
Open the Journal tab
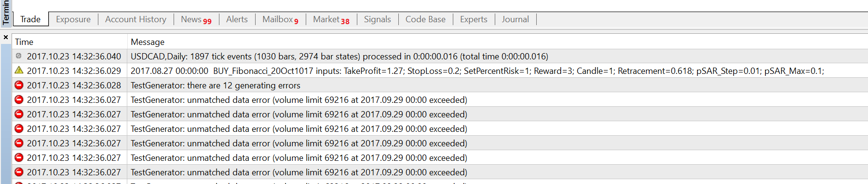(515, 19)
